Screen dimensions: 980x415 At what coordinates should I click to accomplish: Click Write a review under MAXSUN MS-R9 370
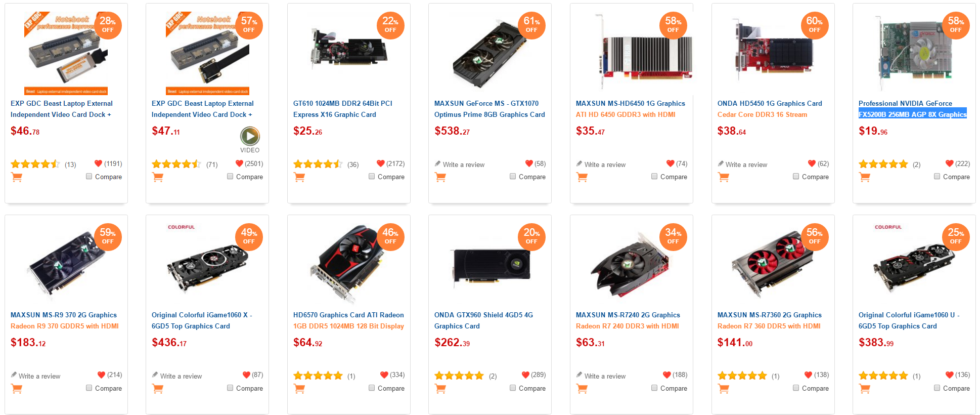click(39, 376)
